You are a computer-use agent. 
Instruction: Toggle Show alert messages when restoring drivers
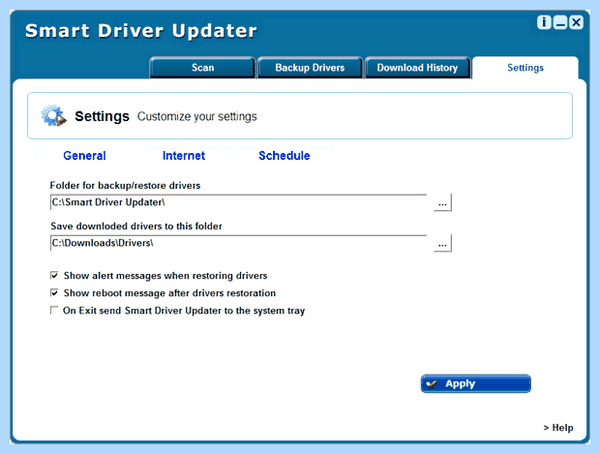[x=54, y=275]
